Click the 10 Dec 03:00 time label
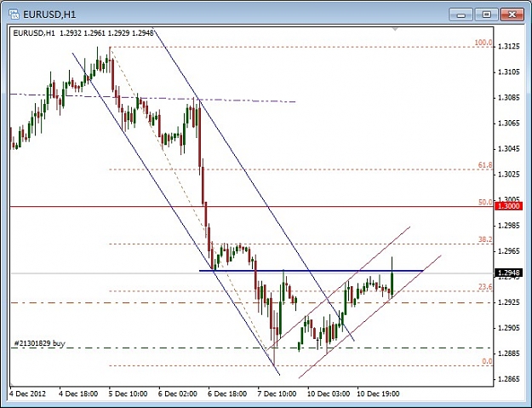Screen dimensions: 532x408 point(329,394)
